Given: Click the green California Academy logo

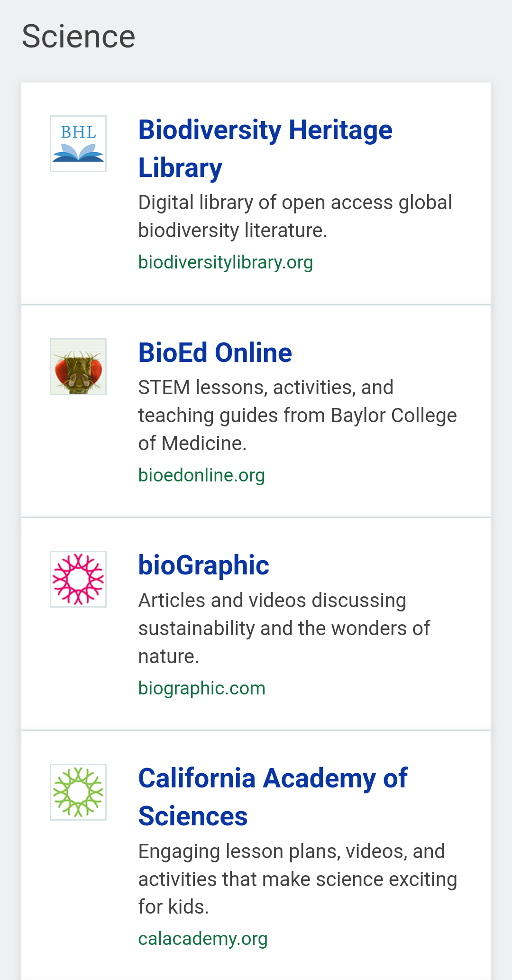Looking at the screenshot, I should (x=78, y=792).
